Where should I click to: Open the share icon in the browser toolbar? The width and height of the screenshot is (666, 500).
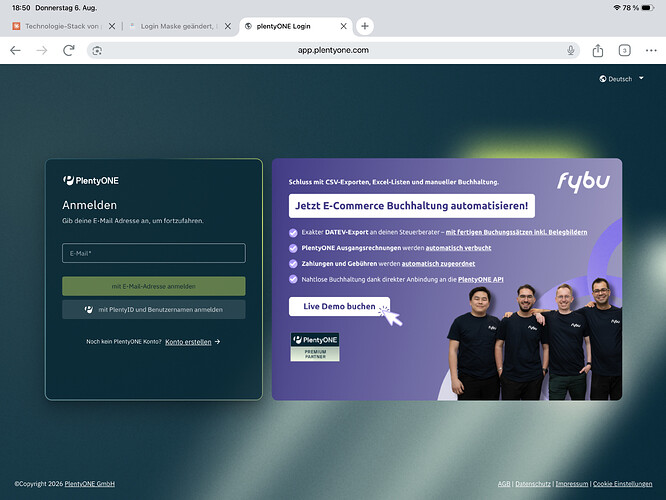coord(598,50)
